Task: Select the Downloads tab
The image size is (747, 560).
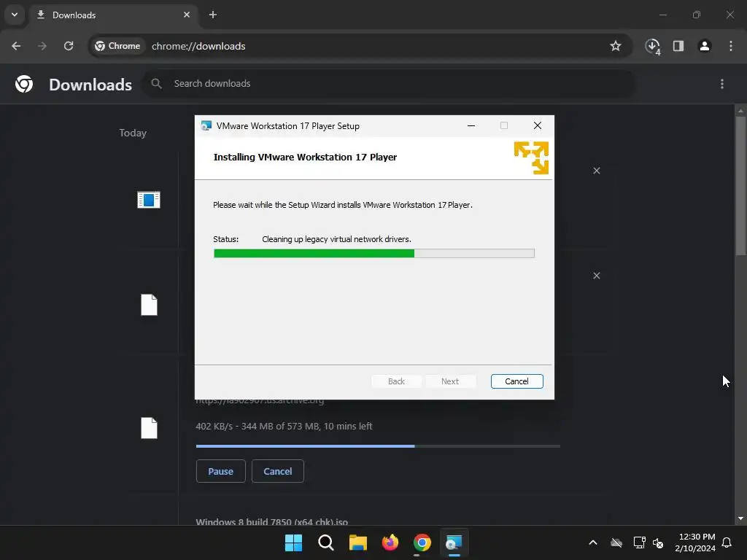Action: (115, 15)
